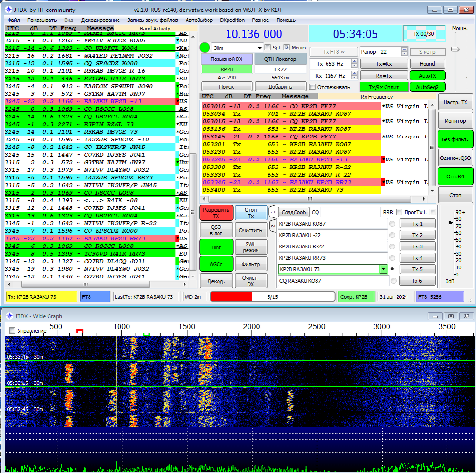Click the Tx=Rx button
The image size is (476, 473).
pos(384,64)
